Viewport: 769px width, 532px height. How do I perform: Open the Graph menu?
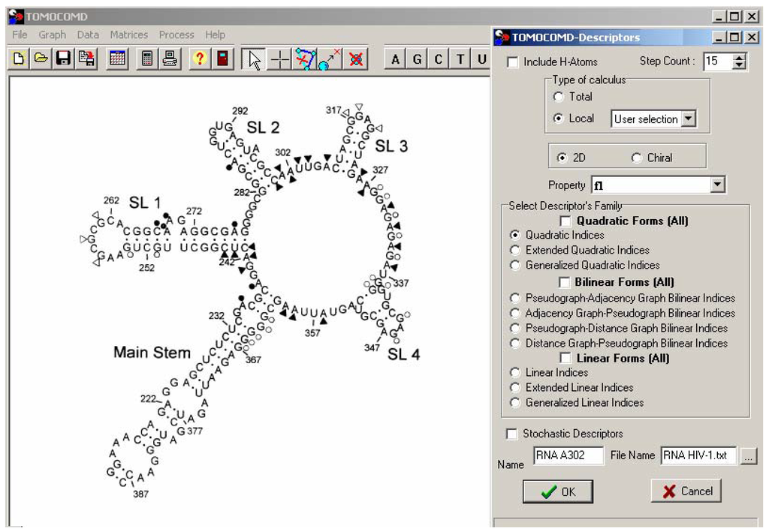pos(53,35)
